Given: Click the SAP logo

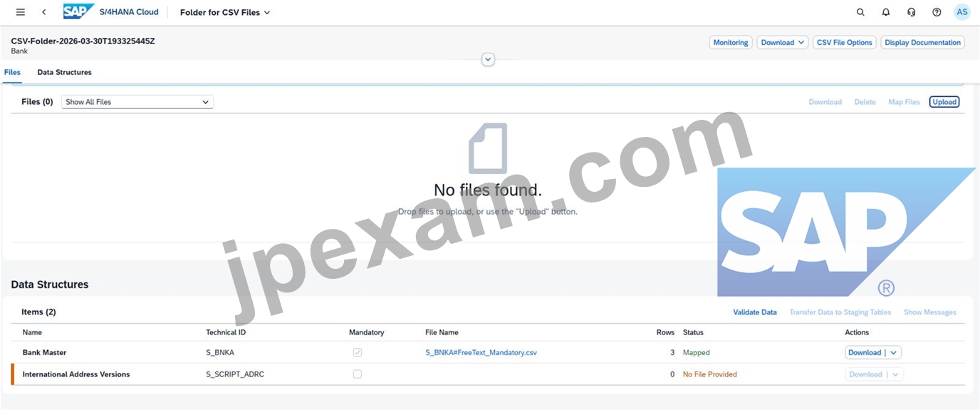Looking at the screenshot, I should coord(78,12).
